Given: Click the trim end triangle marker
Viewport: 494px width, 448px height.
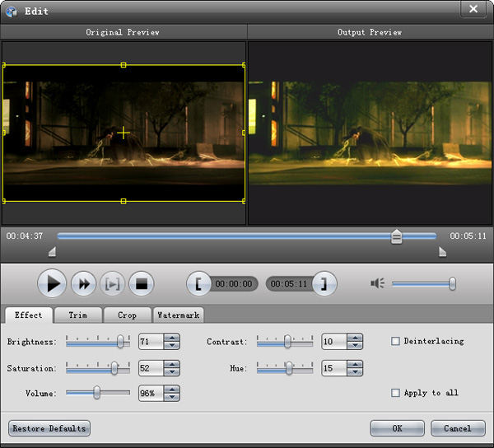Looking at the screenshot, I should [x=443, y=252].
